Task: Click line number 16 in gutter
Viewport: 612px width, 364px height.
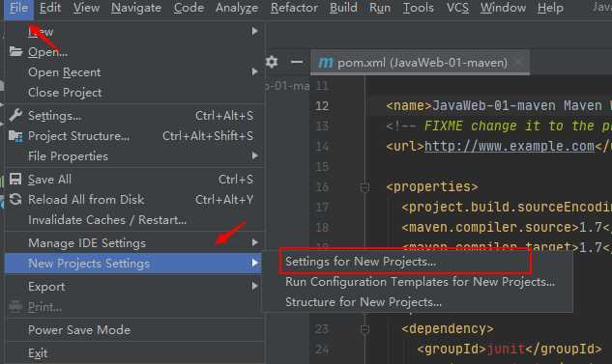Action: 322,187
